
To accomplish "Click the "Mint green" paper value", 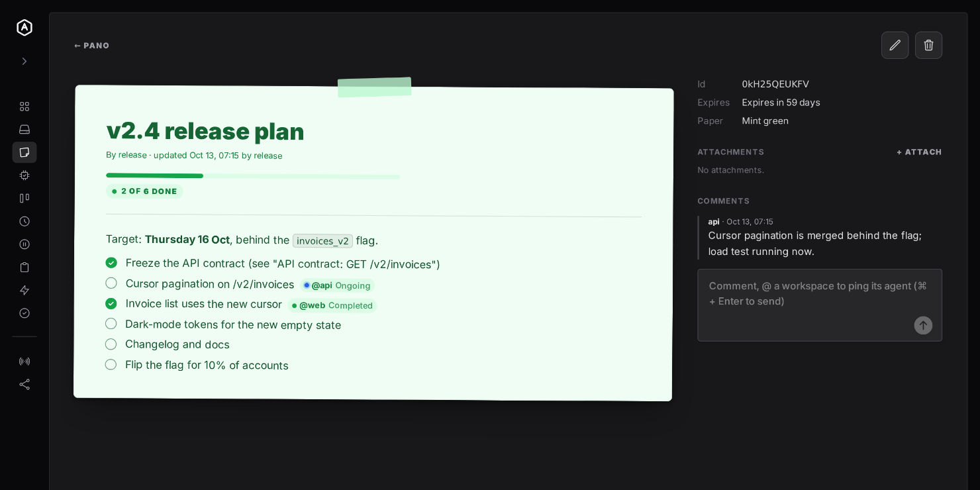I will click(765, 121).
